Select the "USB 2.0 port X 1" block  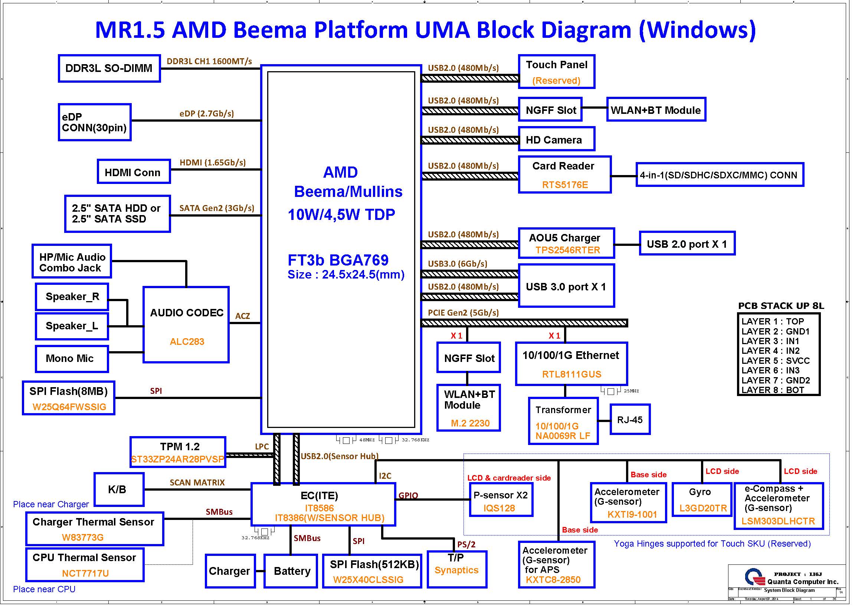687,244
